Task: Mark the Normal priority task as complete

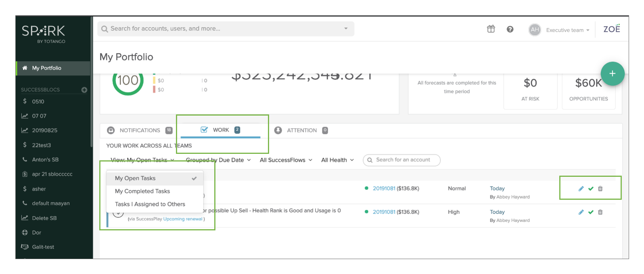Action: [591, 189]
